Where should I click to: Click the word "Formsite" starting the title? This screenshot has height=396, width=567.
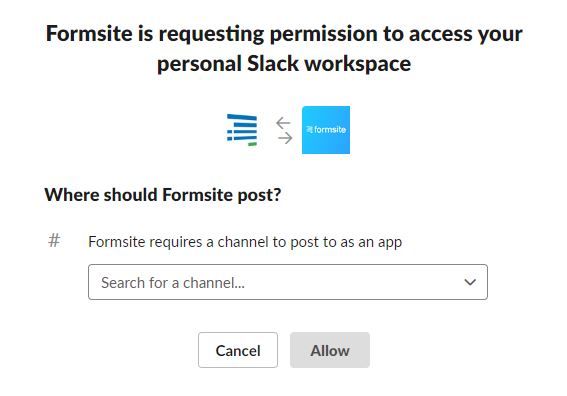tap(89, 34)
